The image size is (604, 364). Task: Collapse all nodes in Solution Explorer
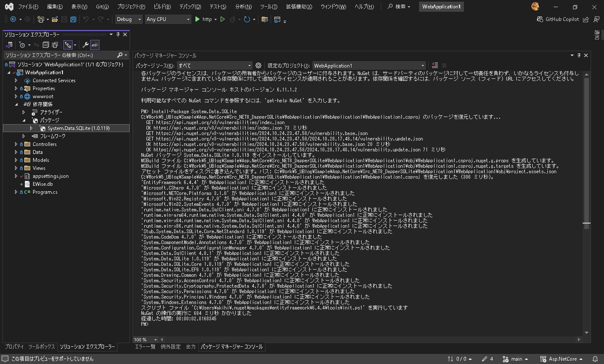[46, 45]
